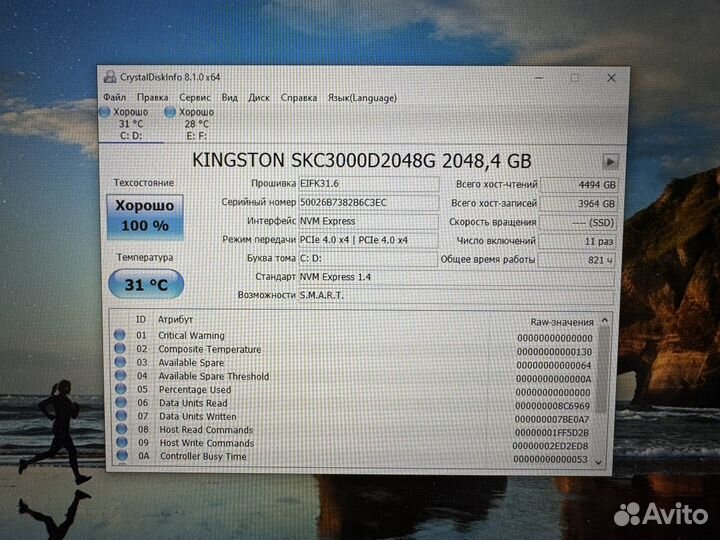
Task: Click status dot for Critical Warning row
Action: (x=119, y=334)
